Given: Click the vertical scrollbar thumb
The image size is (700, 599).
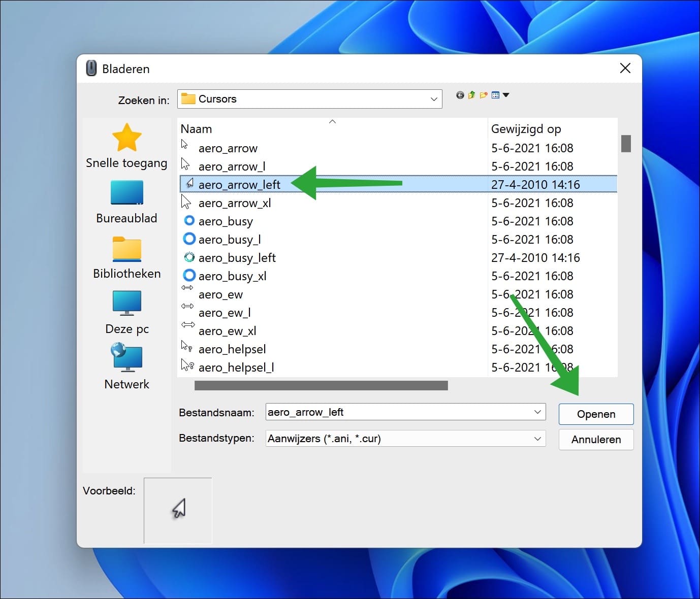Looking at the screenshot, I should (626, 144).
